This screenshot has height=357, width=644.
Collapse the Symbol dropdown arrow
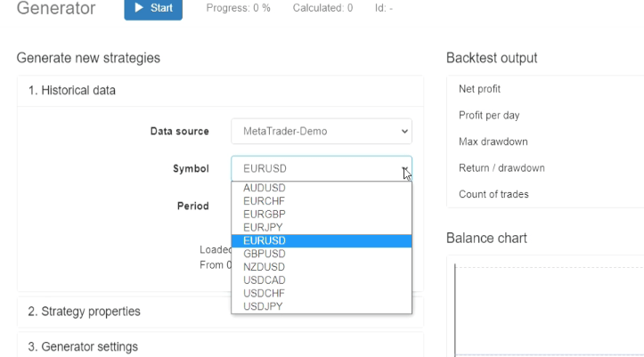coord(404,168)
